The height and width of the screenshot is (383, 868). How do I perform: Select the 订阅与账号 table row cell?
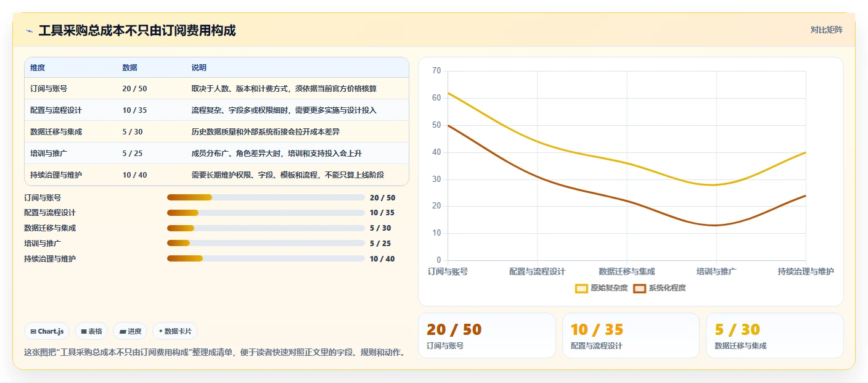(x=49, y=89)
